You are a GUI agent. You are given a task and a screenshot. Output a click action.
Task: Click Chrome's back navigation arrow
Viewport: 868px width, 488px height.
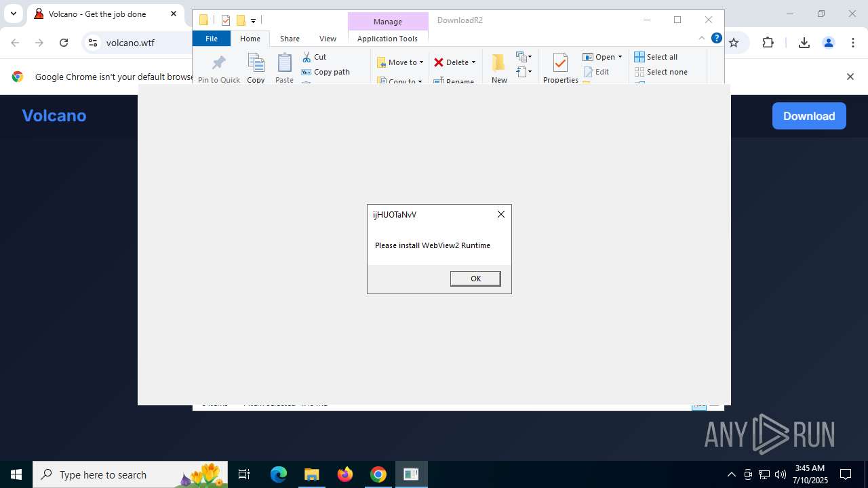coord(15,43)
